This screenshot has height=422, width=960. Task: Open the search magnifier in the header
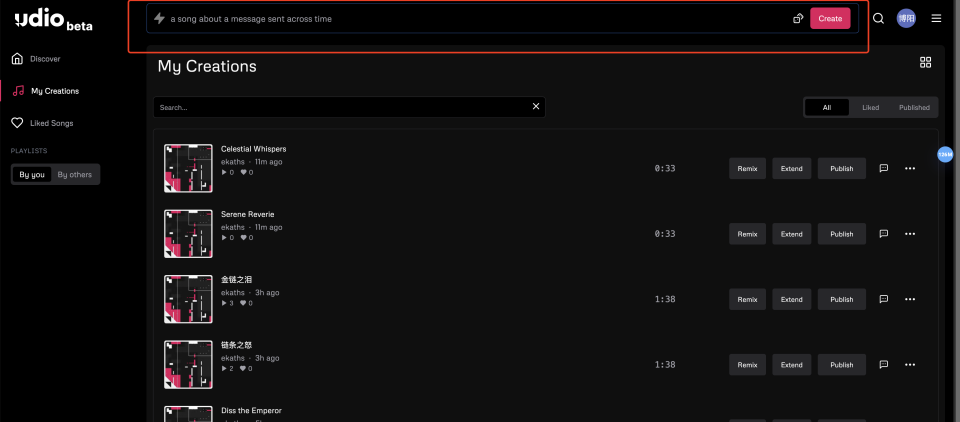(x=878, y=18)
